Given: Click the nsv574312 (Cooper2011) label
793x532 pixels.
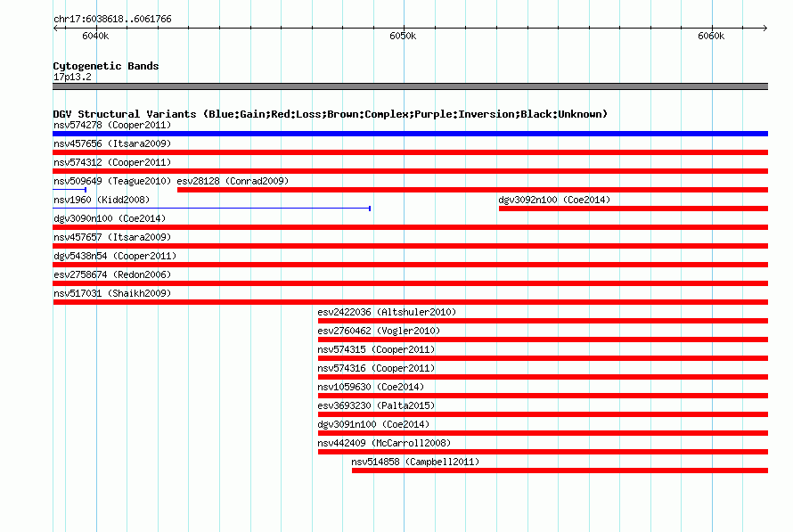Looking at the screenshot, I should (112, 162).
